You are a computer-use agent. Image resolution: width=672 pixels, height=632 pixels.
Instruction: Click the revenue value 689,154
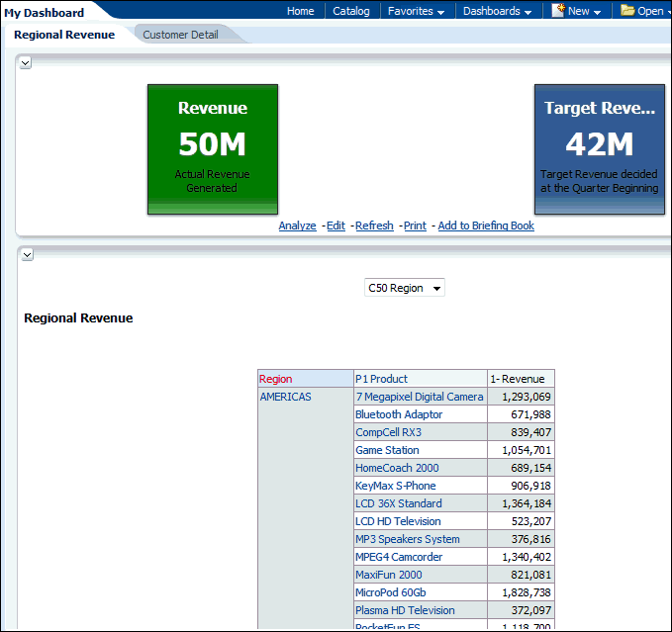pos(530,468)
